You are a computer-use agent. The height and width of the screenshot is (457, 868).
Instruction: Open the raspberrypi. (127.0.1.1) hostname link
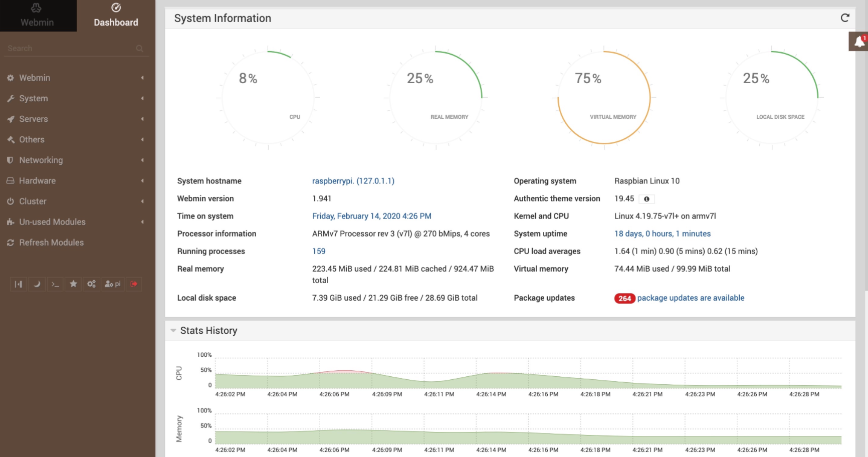353,181
